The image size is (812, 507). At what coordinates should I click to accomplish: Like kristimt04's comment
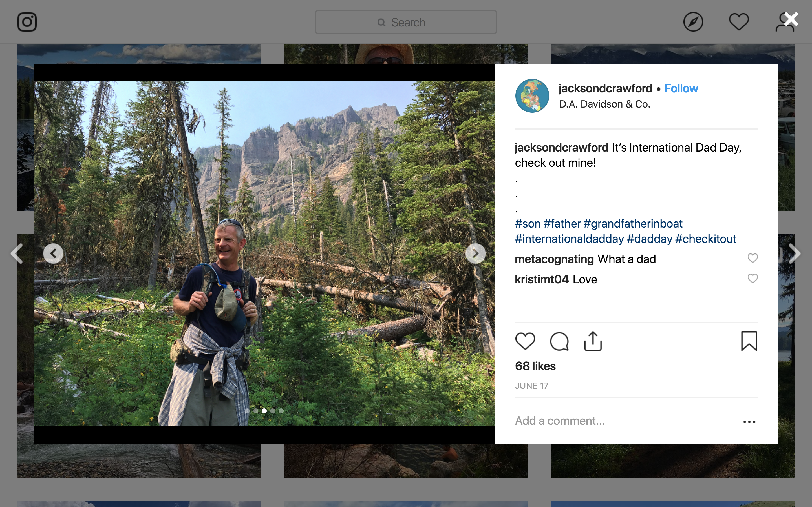[753, 279]
